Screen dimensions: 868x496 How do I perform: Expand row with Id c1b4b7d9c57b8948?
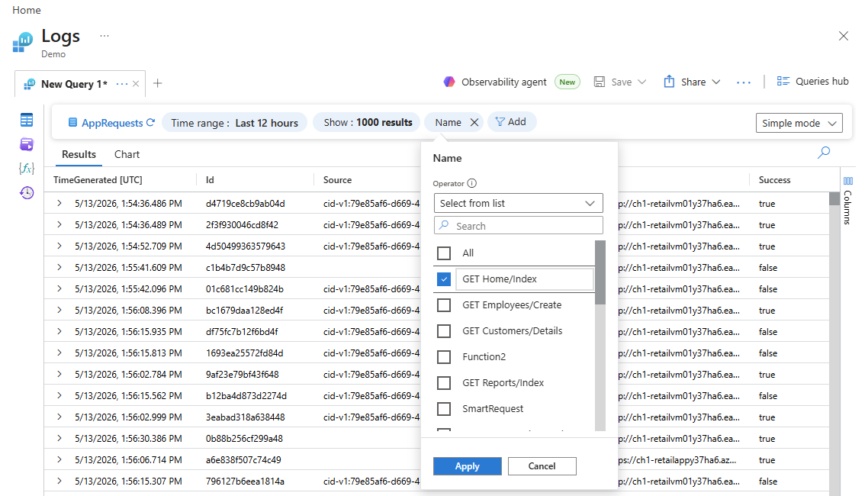tap(59, 267)
